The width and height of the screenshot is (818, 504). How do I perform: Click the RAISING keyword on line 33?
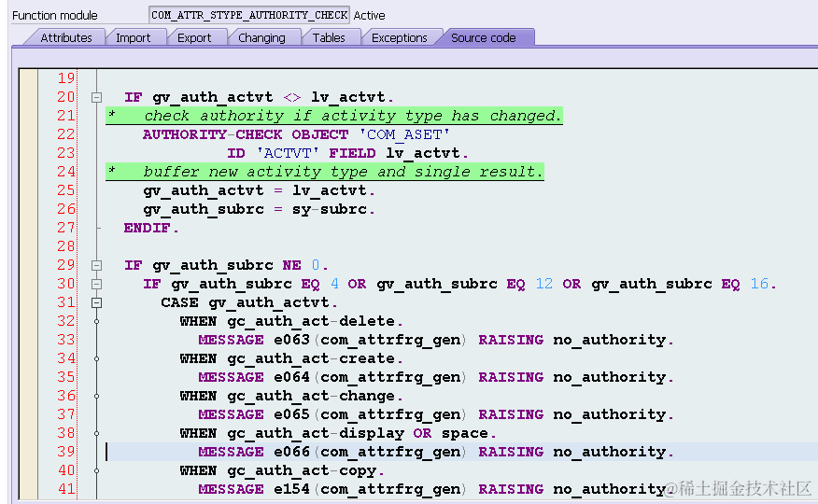click(511, 340)
